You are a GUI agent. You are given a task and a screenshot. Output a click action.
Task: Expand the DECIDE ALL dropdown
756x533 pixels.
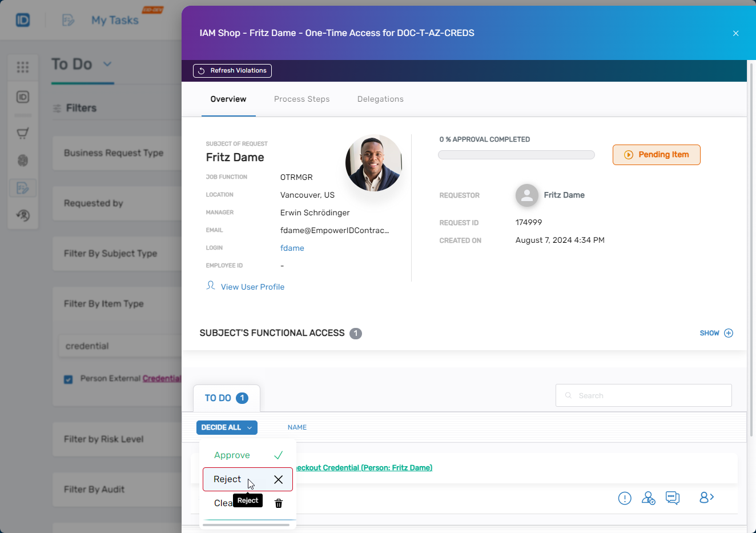(227, 427)
